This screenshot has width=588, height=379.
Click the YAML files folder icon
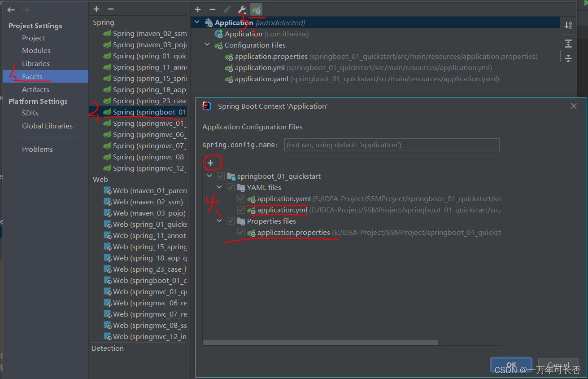[241, 188]
